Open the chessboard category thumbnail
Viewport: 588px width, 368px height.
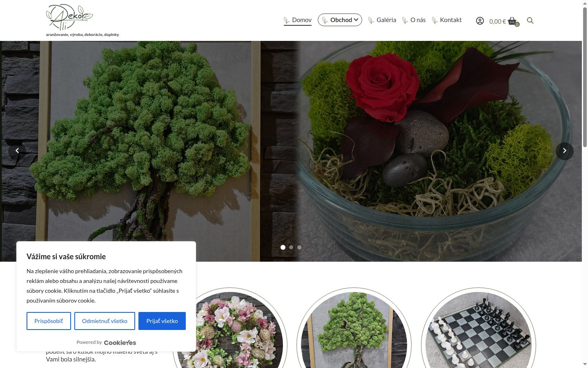(479, 328)
